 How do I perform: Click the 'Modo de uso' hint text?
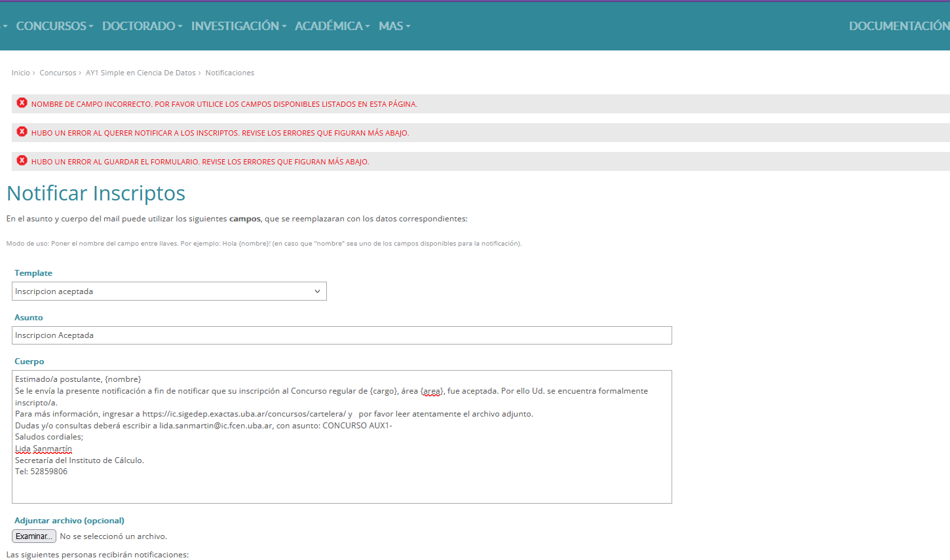click(264, 244)
